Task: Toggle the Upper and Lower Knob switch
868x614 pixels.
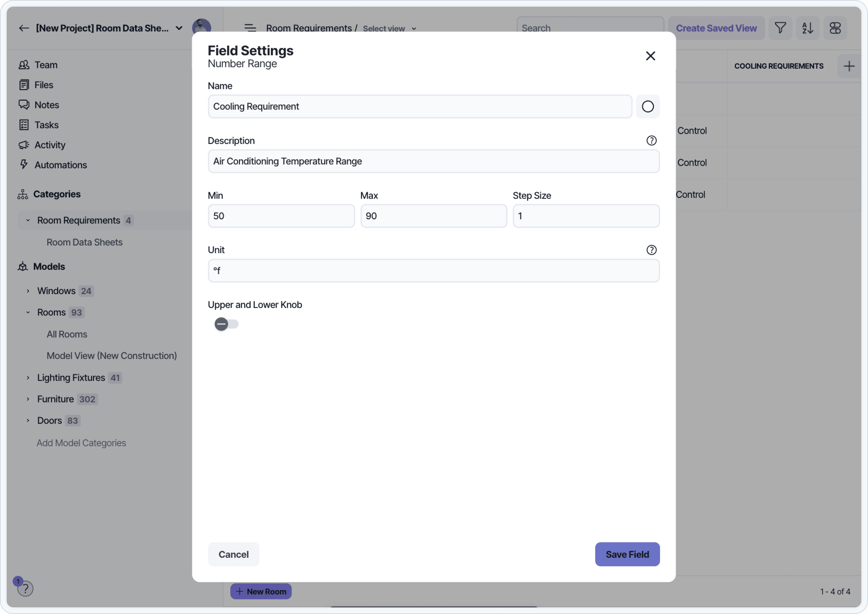Action: click(226, 324)
